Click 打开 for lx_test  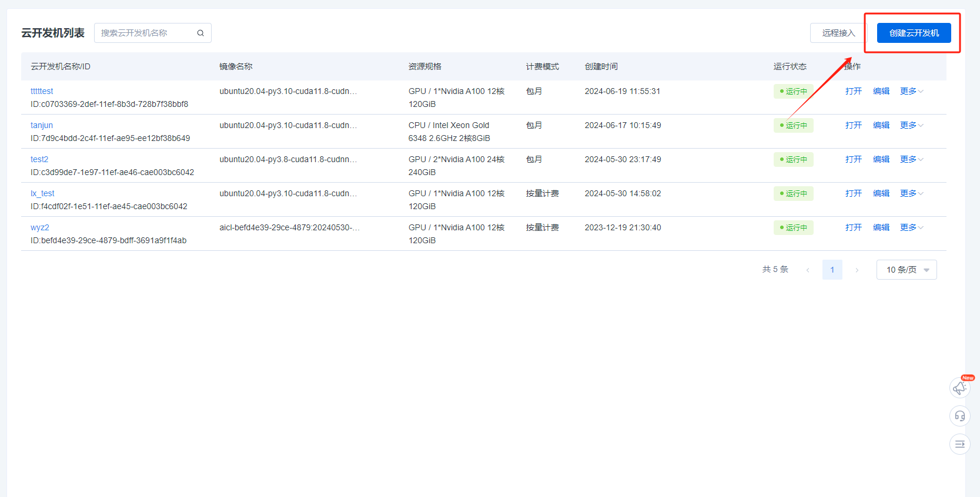854,193
